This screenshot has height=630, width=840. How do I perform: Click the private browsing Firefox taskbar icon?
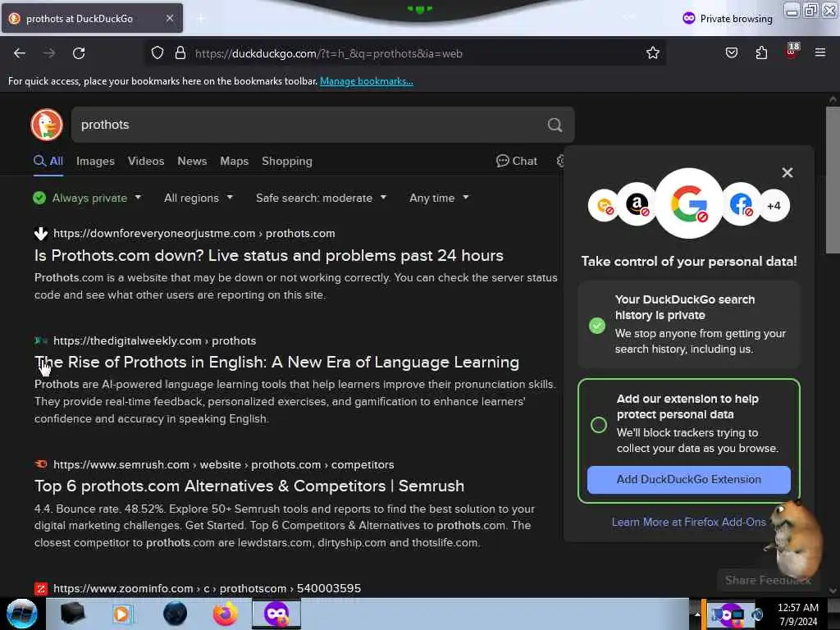click(x=276, y=614)
